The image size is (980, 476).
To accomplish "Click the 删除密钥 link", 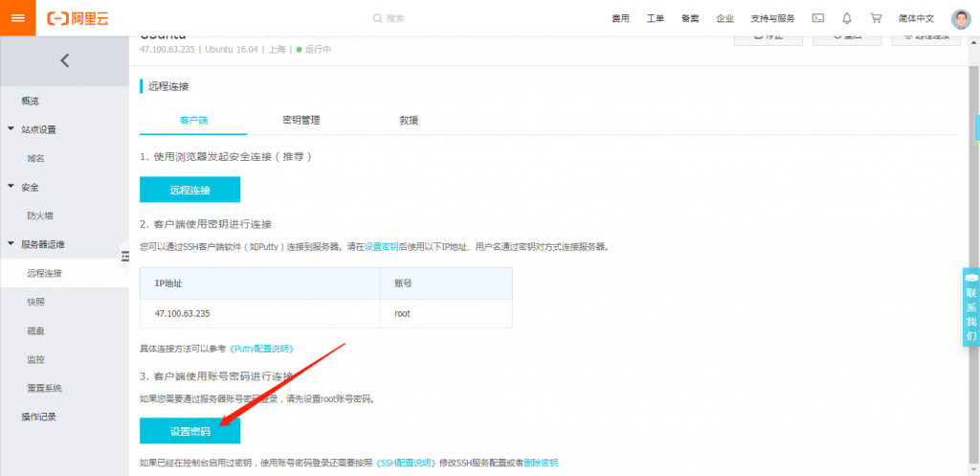I will pos(541,463).
